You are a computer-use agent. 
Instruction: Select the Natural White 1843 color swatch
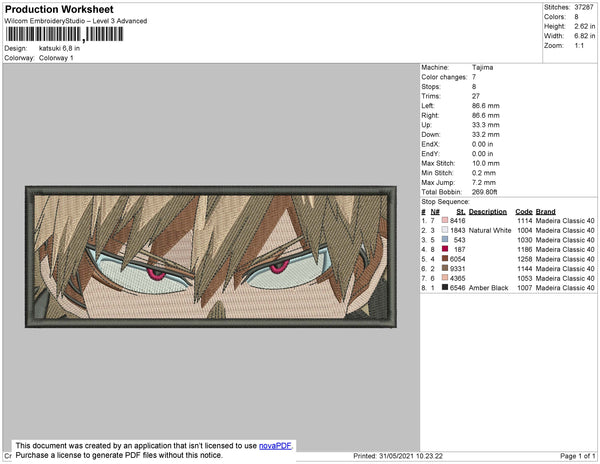[445, 230]
